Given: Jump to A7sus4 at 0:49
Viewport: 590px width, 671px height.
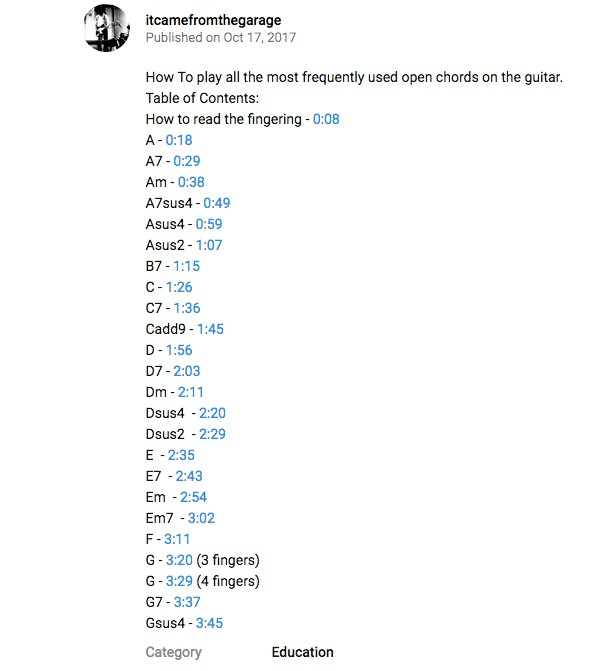Looking at the screenshot, I should (x=216, y=203).
